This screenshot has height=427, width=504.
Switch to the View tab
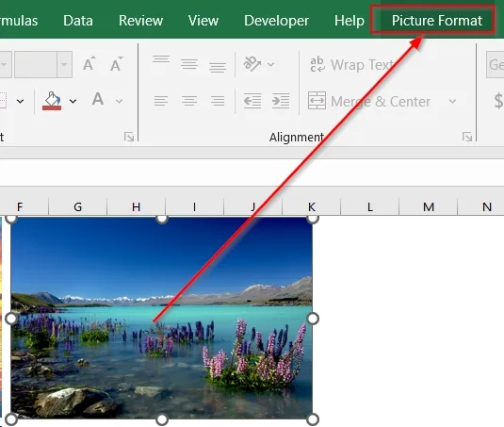click(203, 21)
